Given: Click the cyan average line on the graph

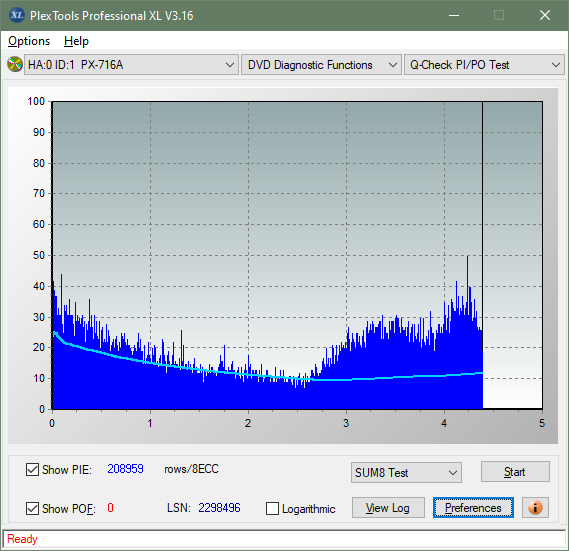Looking at the screenshot, I should pos(399,377).
